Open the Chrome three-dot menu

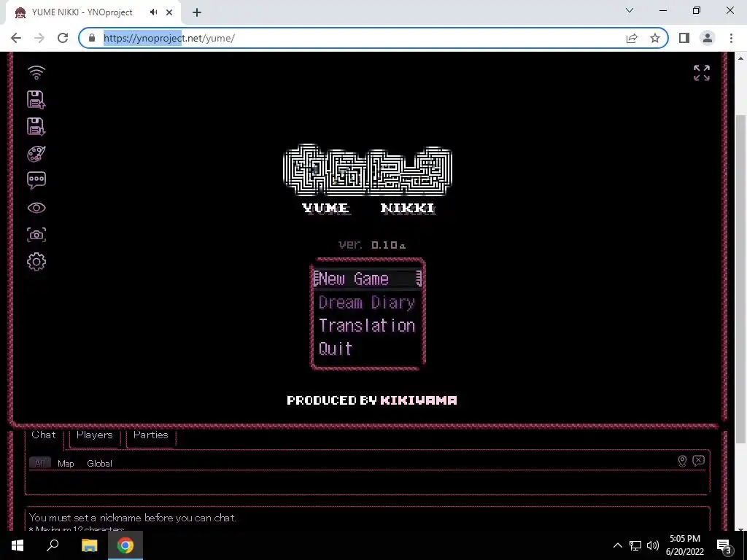[731, 38]
